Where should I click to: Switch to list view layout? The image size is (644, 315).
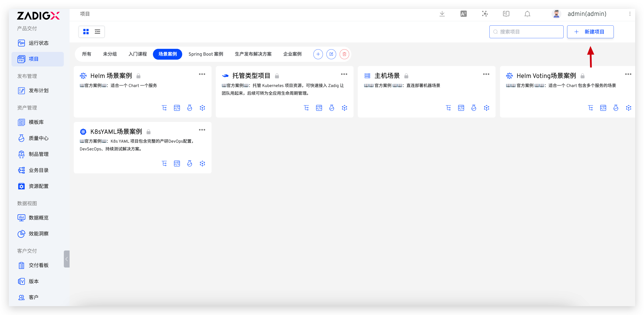(97, 32)
